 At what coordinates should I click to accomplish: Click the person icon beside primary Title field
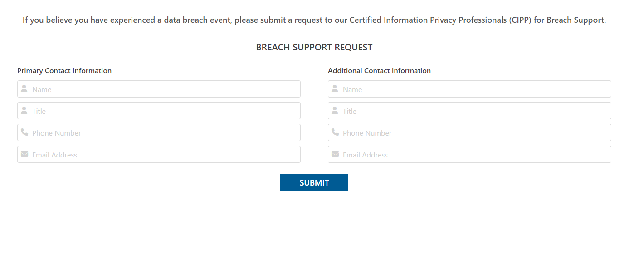point(24,111)
